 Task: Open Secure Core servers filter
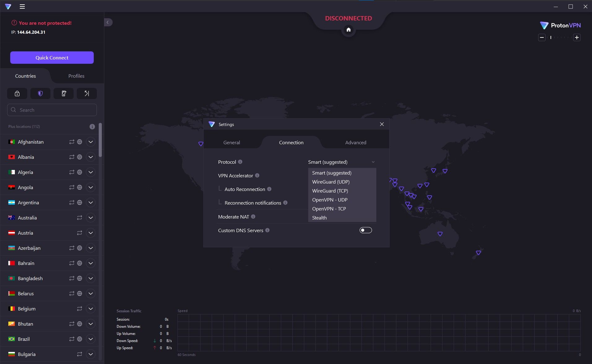[x=17, y=93]
